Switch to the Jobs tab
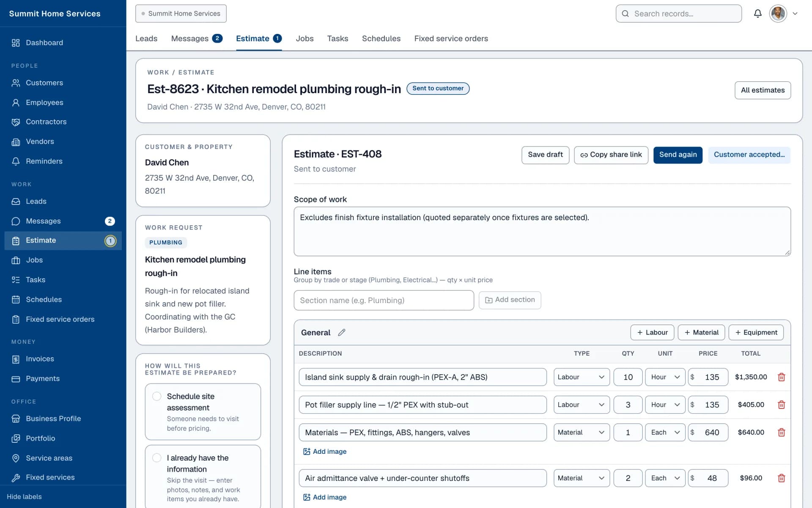This screenshot has width=812, height=508. pyautogui.click(x=304, y=39)
